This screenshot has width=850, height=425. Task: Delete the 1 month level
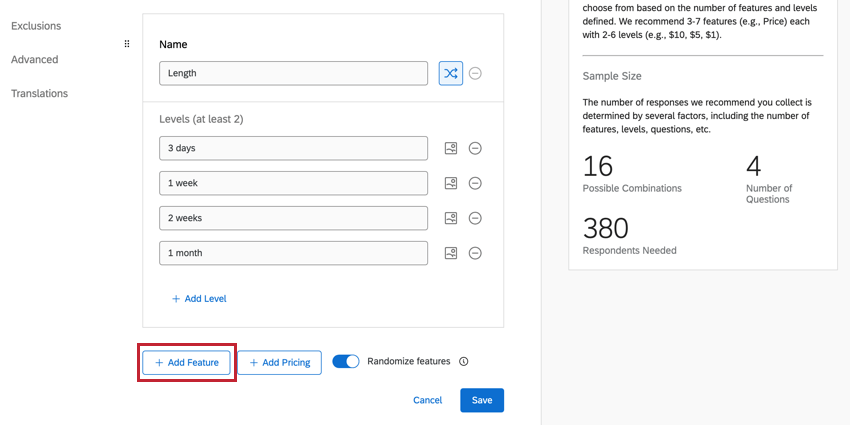click(x=476, y=253)
